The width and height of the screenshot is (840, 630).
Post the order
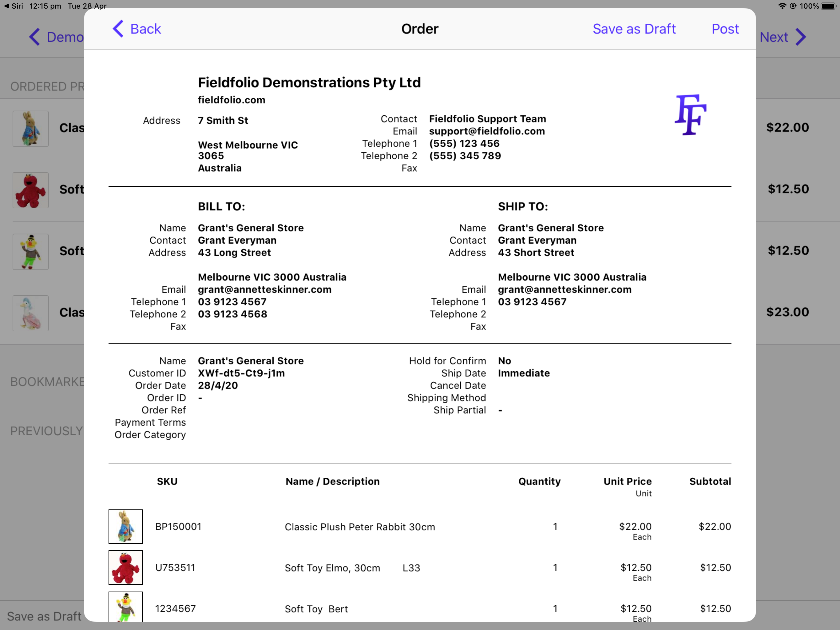pos(725,29)
